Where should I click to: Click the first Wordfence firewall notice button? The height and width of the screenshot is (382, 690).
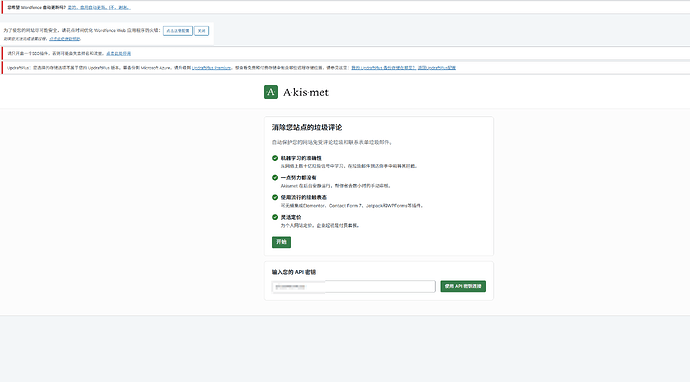pos(178,31)
